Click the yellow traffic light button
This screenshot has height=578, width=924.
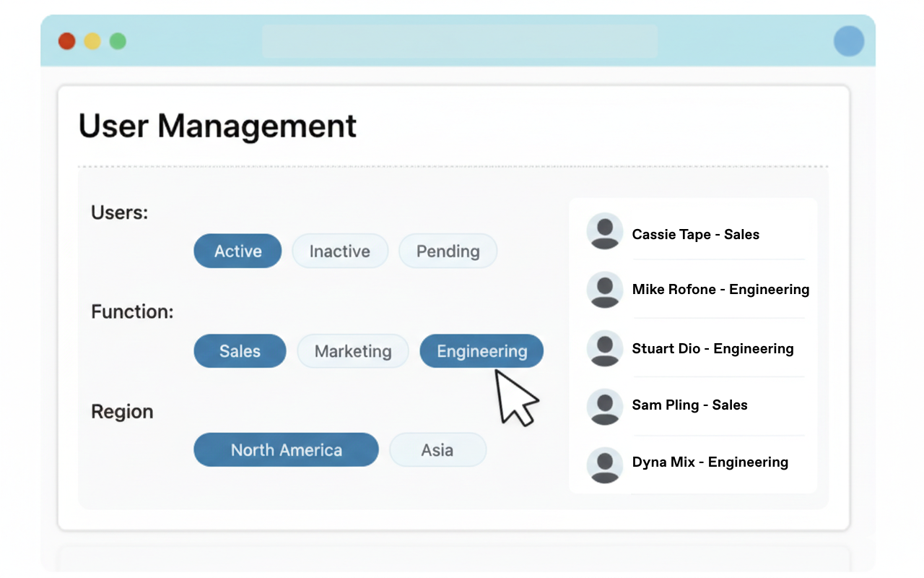(92, 41)
